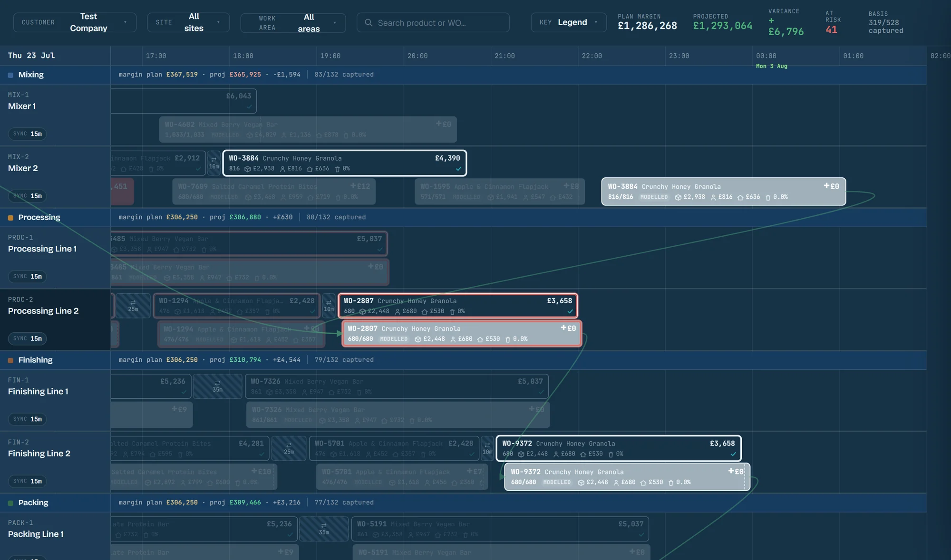
Task: Select planned WO-5191 Mixed Berry Vegan Bar block
Action: (500, 529)
